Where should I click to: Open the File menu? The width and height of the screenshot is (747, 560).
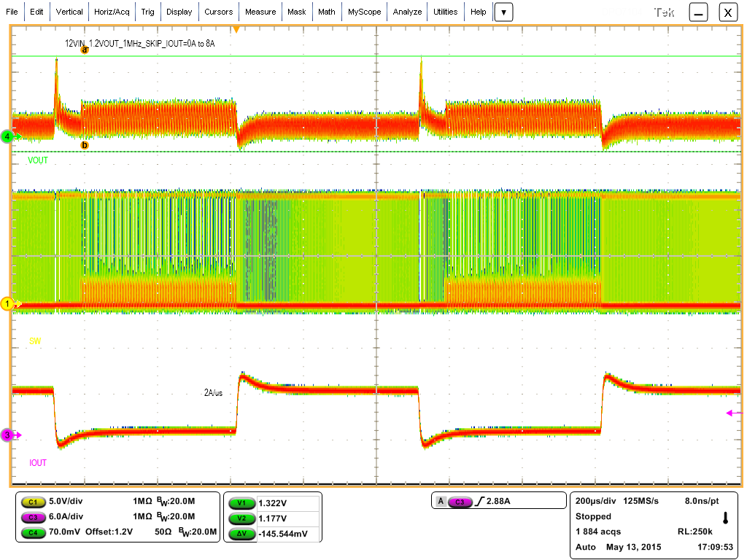pos(12,12)
